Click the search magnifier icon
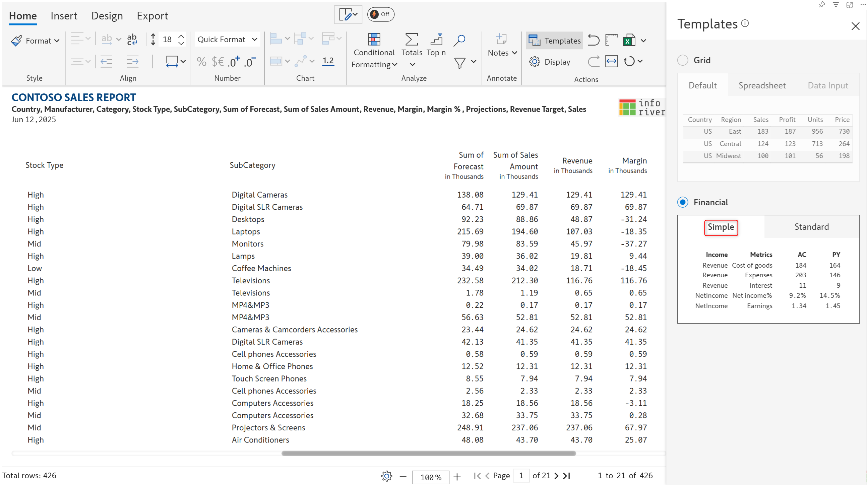This screenshot has height=486, width=868. (459, 41)
